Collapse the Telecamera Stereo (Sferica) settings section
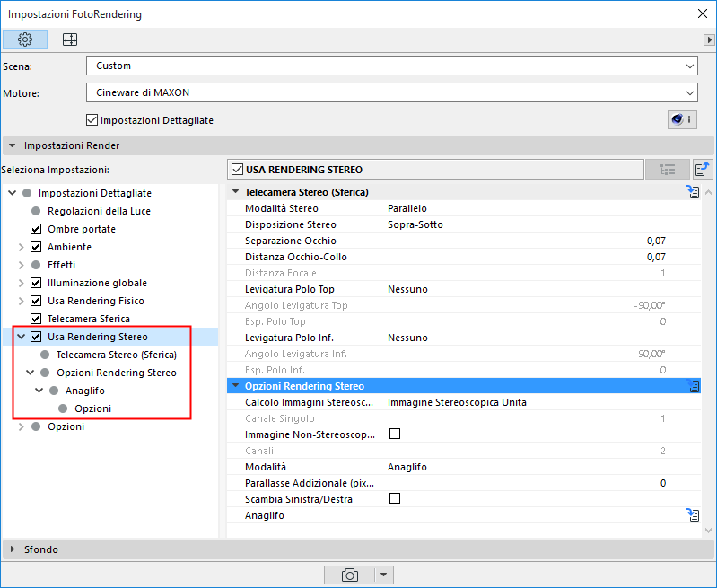 tap(235, 192)
